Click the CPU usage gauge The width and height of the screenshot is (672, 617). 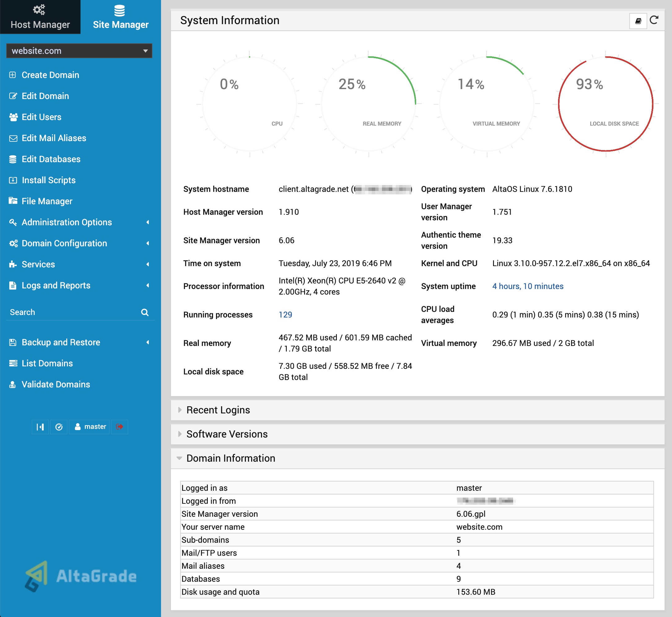[250, 104]
